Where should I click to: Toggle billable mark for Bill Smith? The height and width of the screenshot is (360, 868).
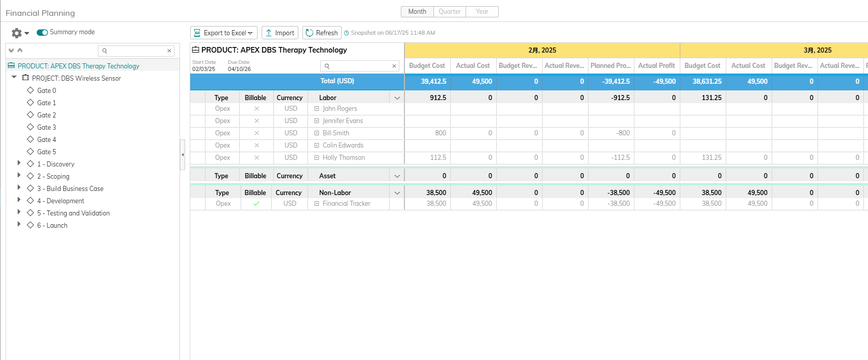point(257,133)
